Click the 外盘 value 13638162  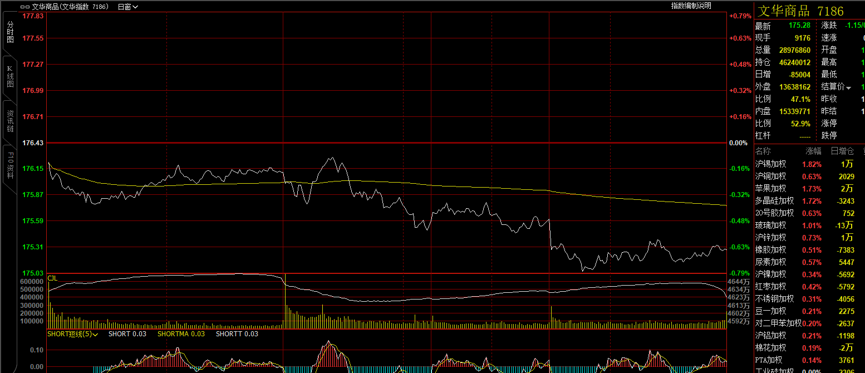(795, 87)
